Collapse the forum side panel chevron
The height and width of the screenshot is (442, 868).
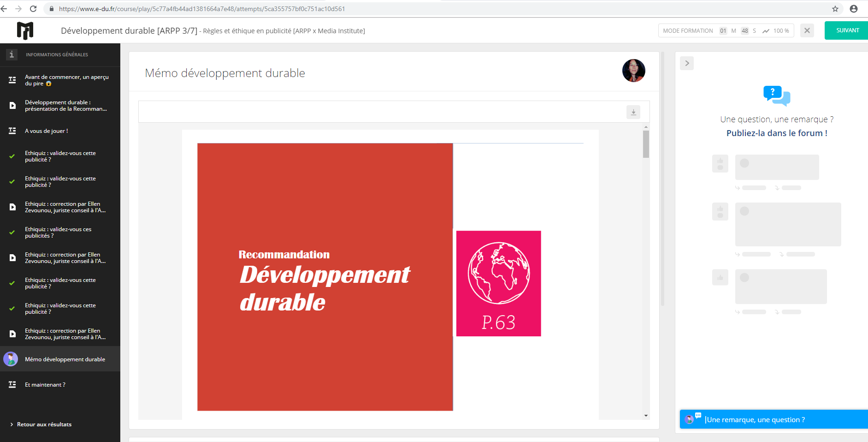click(686, 63)
